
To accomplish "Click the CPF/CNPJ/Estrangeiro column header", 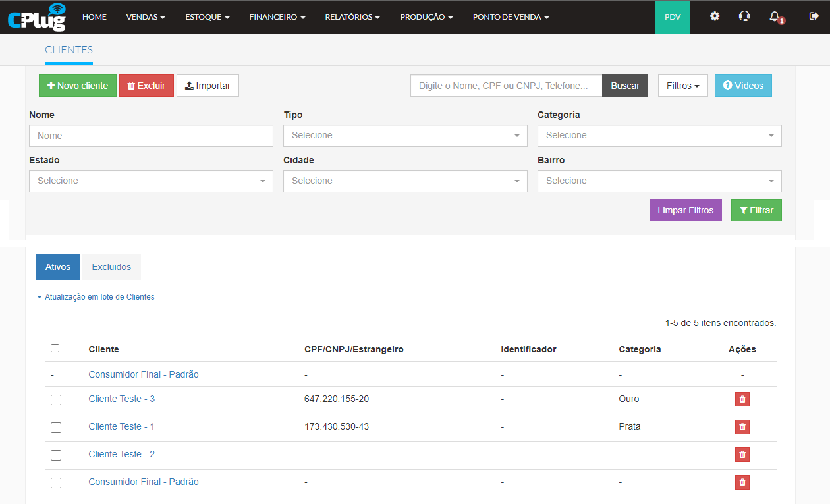I will pos(354,349).
